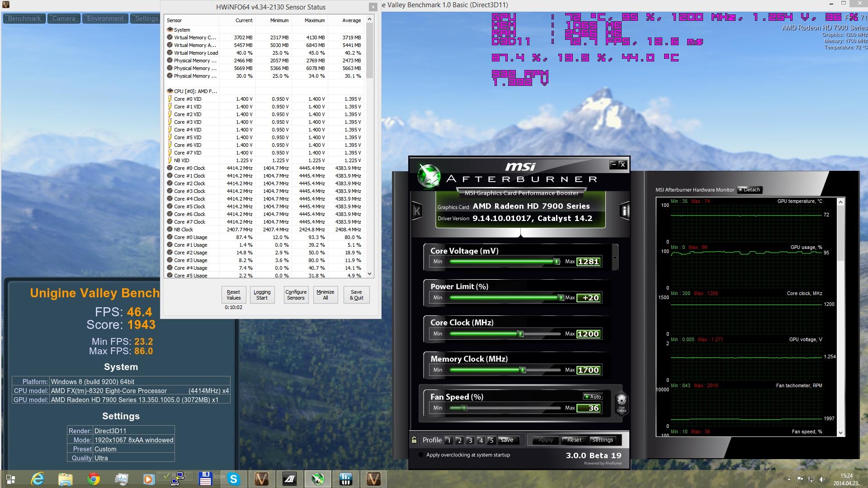Click the Valley 'V' icon in top-left title bar
Screen dimensions: 868x488
point(6,5)
